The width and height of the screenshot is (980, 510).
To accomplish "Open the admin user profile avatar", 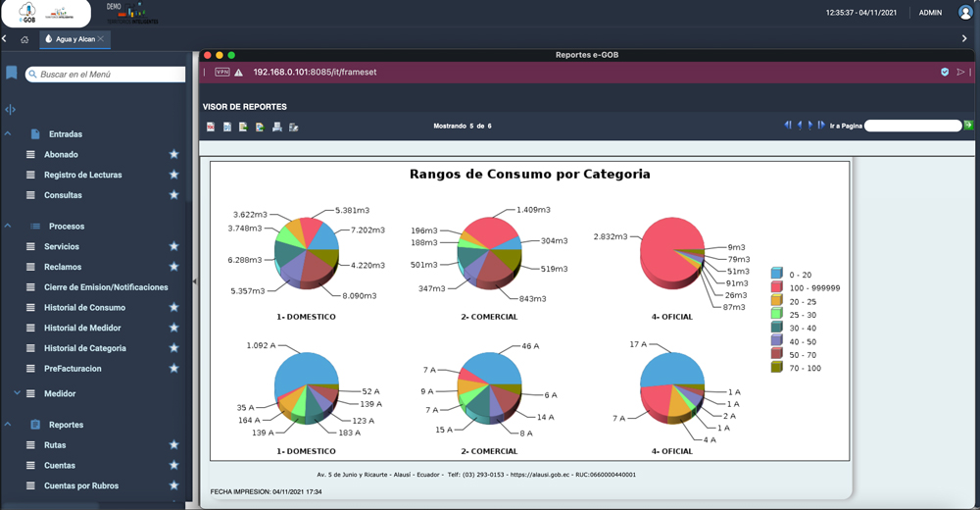I will pyautogui.click(x=965, y=13).
